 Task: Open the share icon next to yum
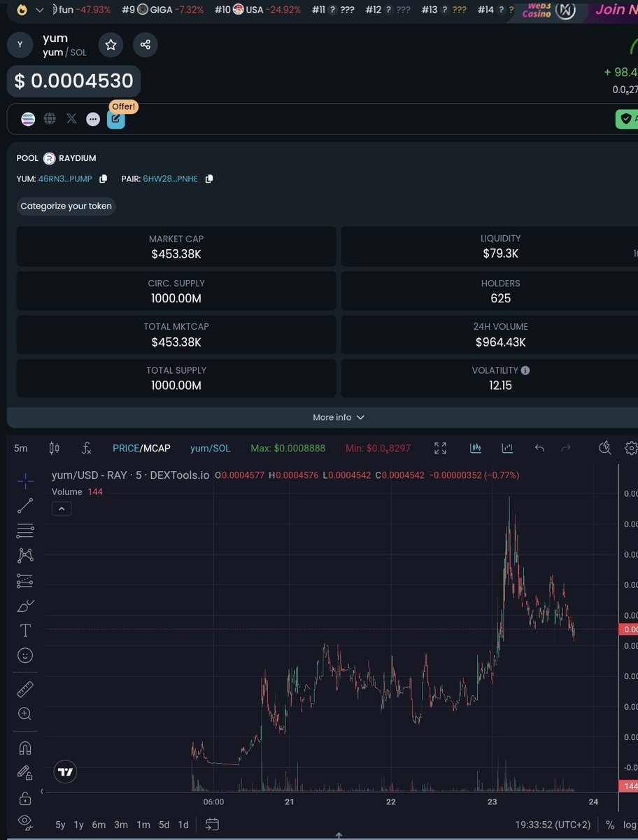point(146,45)
